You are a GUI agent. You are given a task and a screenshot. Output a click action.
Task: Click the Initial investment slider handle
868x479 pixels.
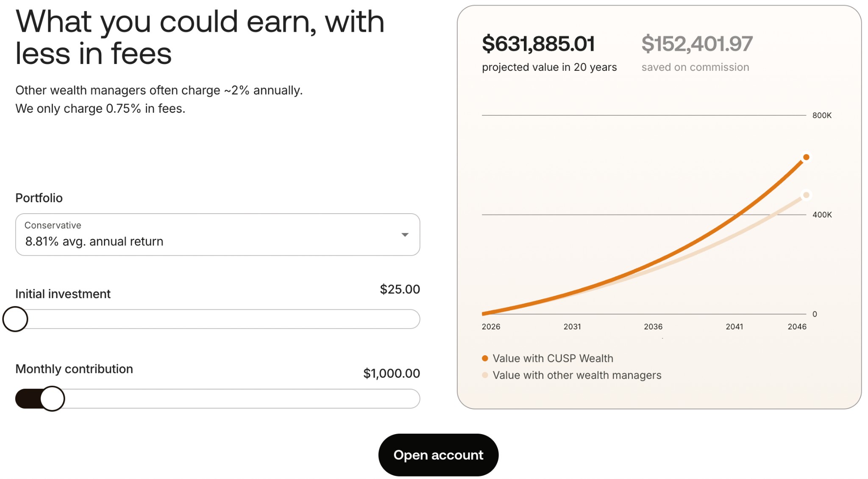point(15,319)
